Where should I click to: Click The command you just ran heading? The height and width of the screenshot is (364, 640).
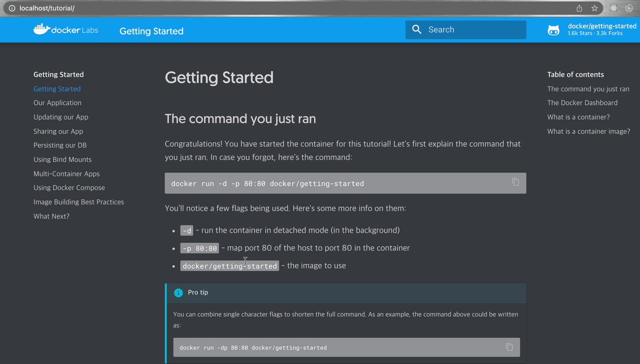pyautogui.click(x=240, y=119)
